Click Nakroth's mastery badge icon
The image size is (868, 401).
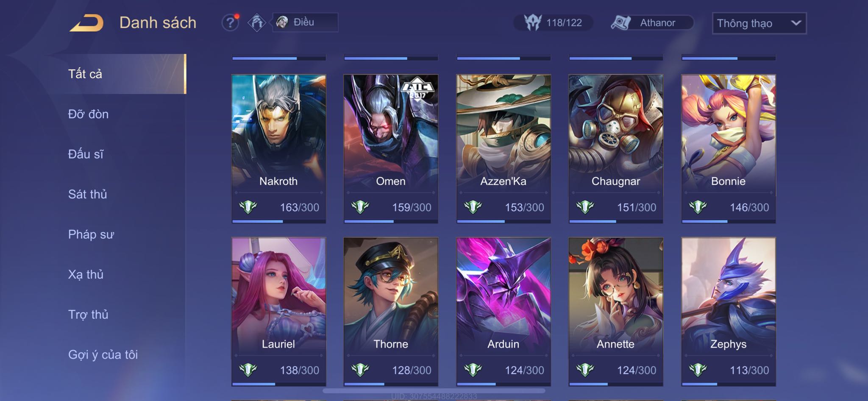[248, 207]
